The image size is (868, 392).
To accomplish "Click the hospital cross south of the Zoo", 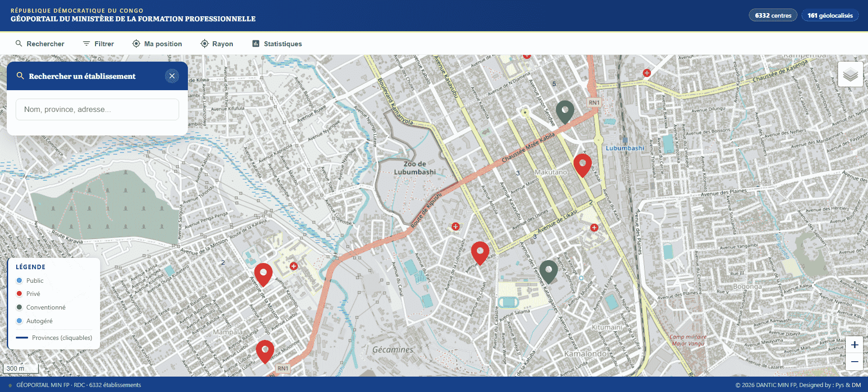I will pyautogui.click(x=456, y=227).
